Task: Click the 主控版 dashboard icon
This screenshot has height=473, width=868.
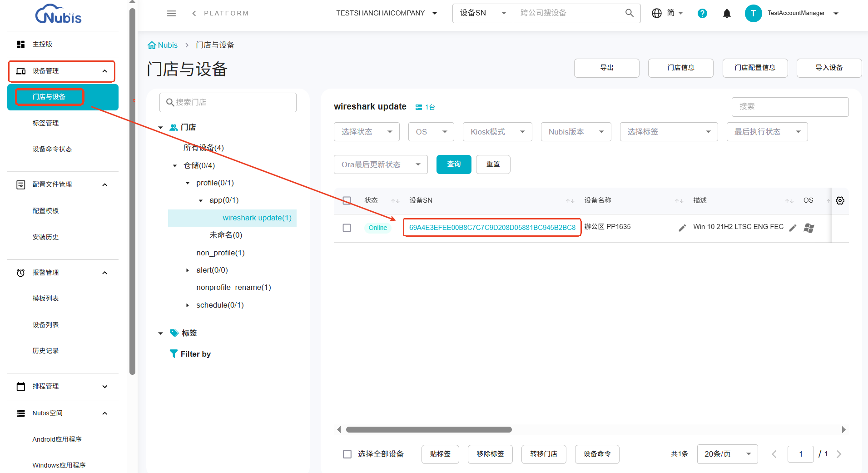Action: 20,44
